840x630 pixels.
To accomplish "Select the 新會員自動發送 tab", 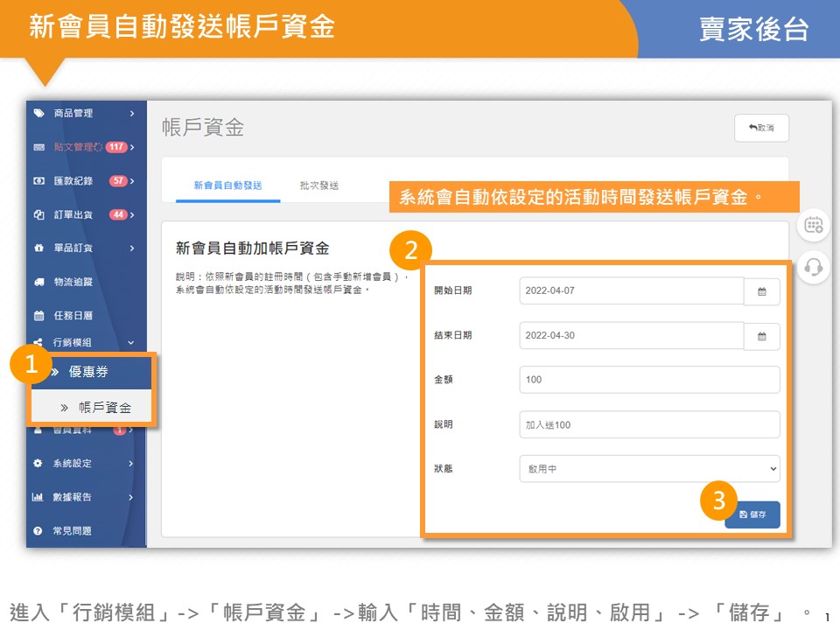I will (227, 185).
